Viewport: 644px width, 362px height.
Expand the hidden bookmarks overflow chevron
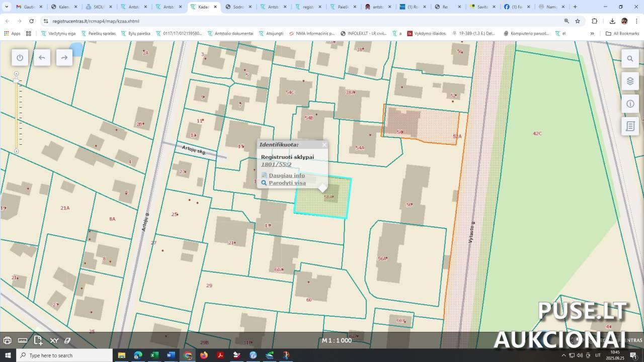(x=592, y=33)
